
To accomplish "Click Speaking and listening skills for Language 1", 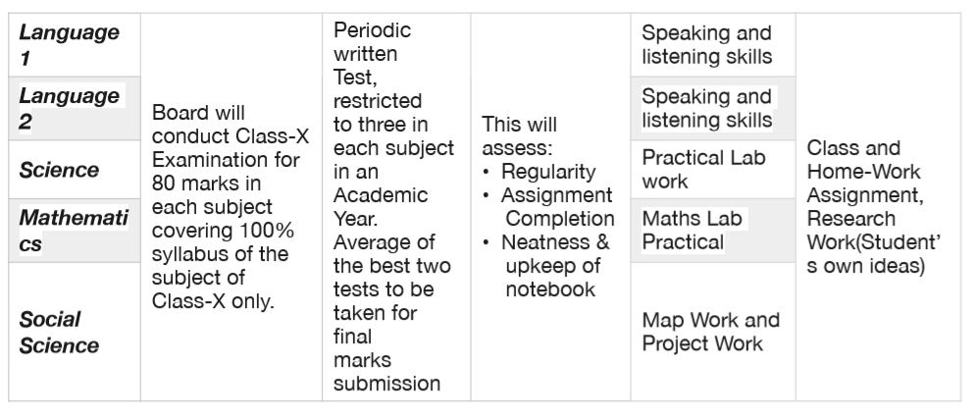I will pos(706,45).
